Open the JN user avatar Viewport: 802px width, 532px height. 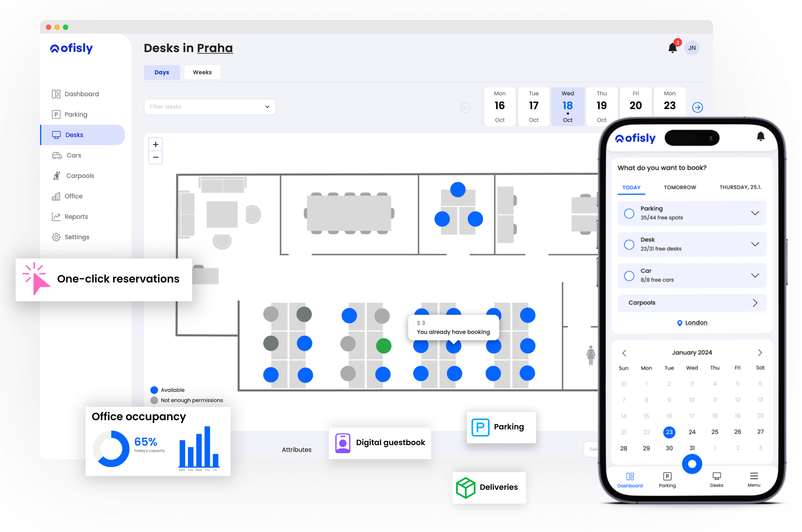(x=692, y=48)
